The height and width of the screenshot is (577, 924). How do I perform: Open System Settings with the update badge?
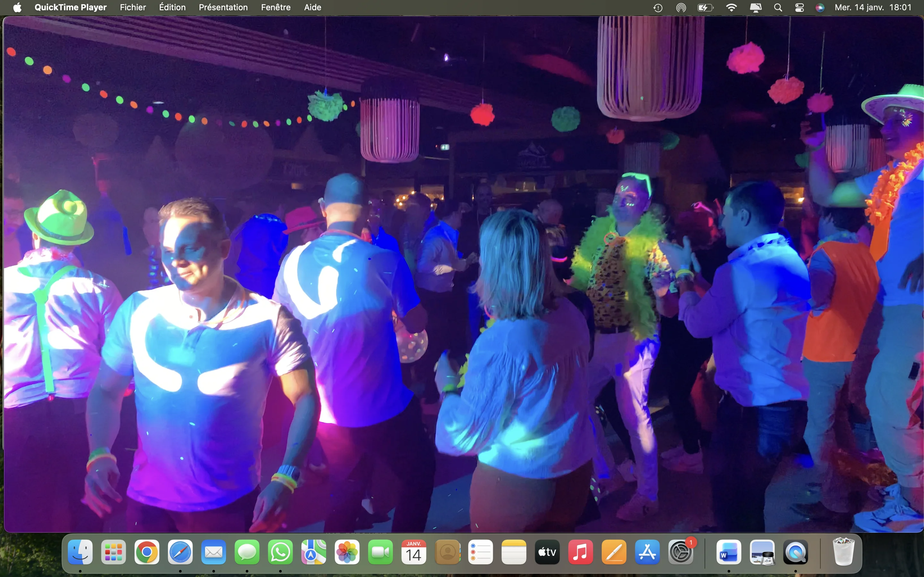pos(680,552)
